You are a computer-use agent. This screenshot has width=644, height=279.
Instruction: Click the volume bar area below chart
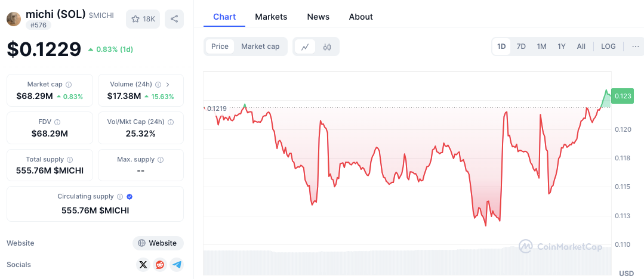(x=406, y=261)
